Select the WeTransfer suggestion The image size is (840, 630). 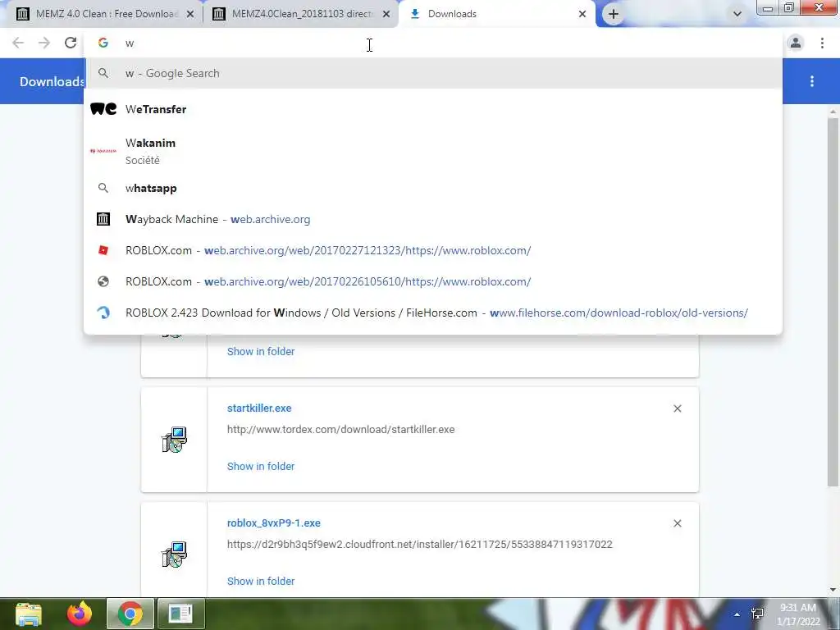pos(433,109)
